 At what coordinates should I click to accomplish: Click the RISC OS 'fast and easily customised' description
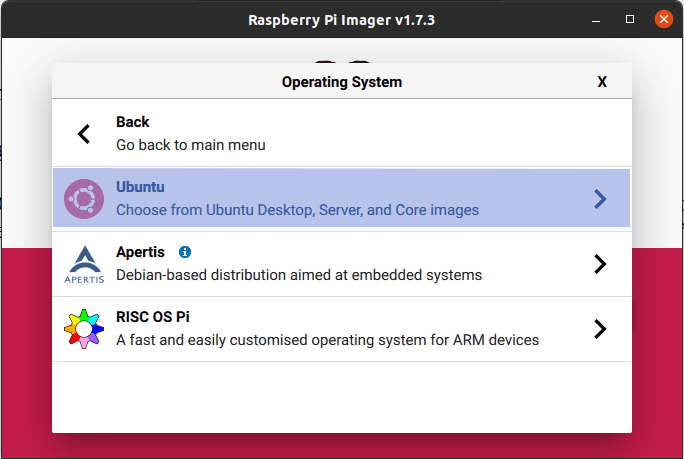coord(327,340)
